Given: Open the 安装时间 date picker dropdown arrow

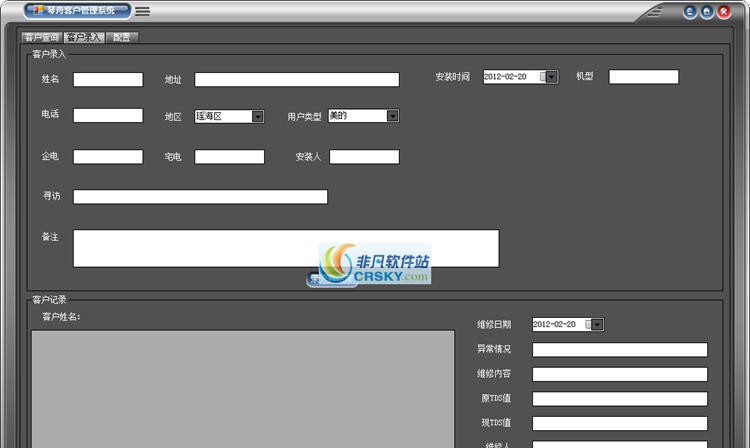Looking at the screenshot, I should (551, 76).
